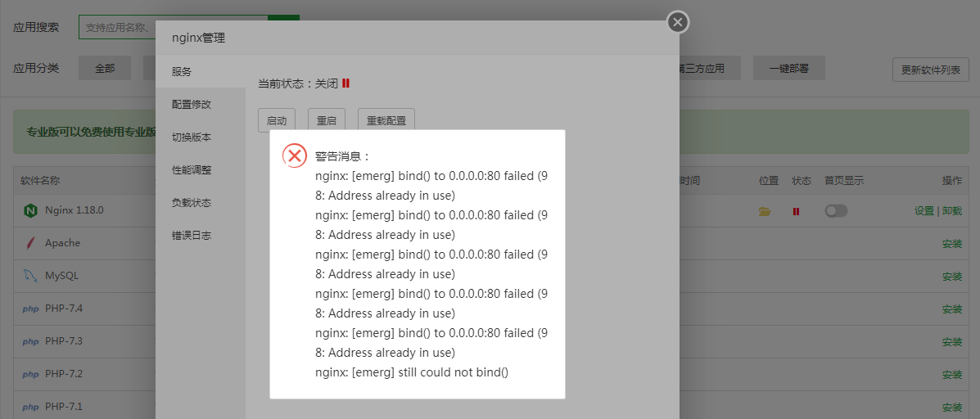Click the red pause status icon in Nginx row
This screenshot has height=419, width=980.
(x=796, y=211)
